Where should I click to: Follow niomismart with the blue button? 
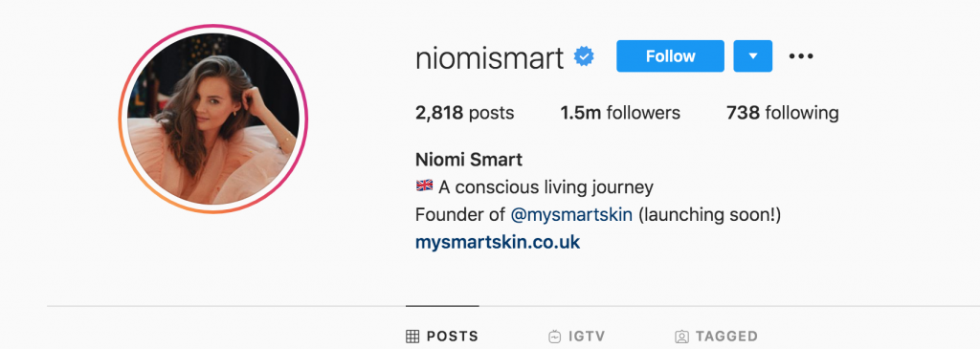point(670,56)
